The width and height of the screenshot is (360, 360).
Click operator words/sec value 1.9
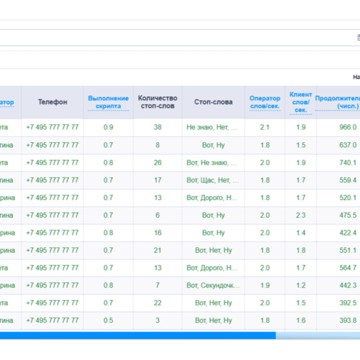(x=265, y=285)
